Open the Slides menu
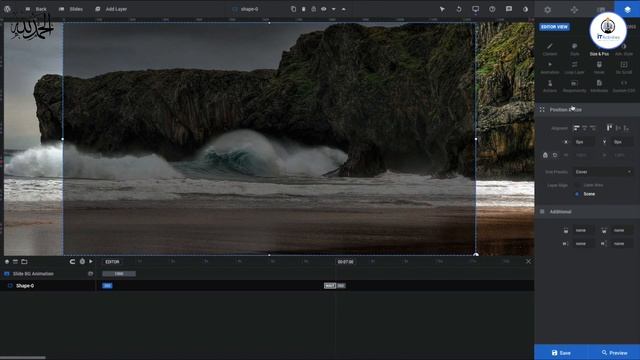The width and height of the screenshot is (640, 360). click(x=71, y=9)
